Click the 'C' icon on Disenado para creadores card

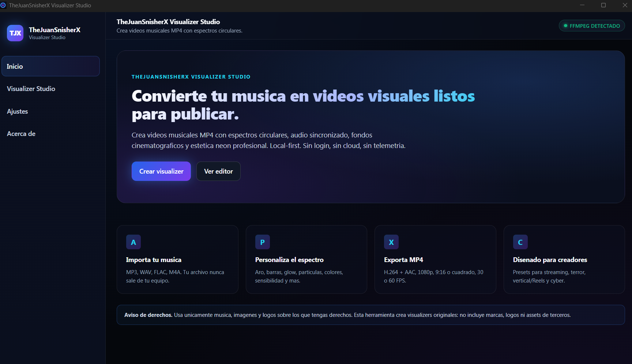pyautogui.click(x=520, y=242)
